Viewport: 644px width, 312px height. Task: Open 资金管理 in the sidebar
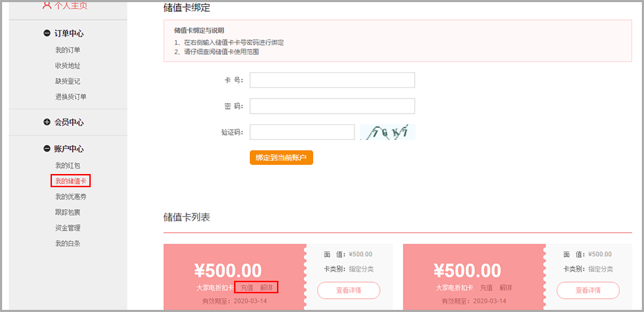(68, 227)
